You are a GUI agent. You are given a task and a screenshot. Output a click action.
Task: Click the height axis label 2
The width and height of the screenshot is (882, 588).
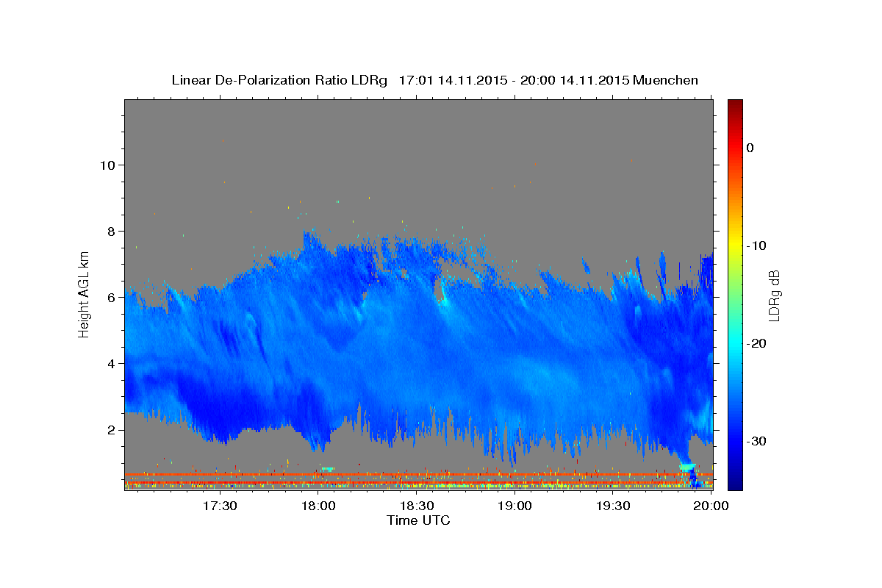click(x=110, y=429)
